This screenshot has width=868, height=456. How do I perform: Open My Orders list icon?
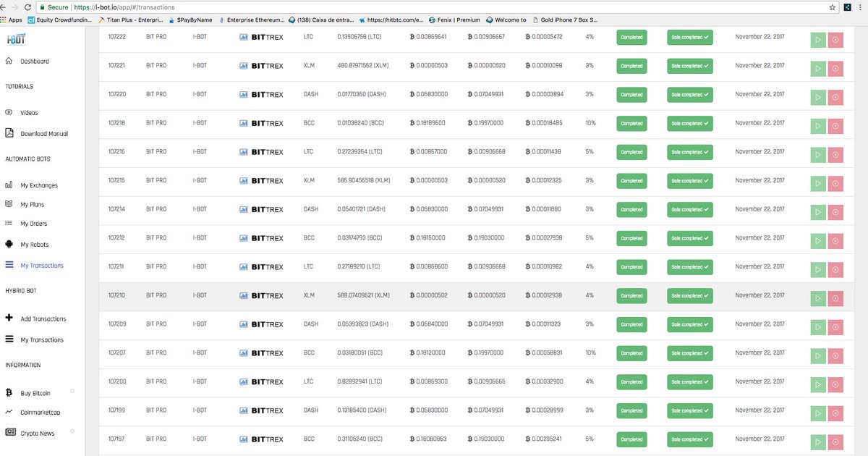click(9, 223)
